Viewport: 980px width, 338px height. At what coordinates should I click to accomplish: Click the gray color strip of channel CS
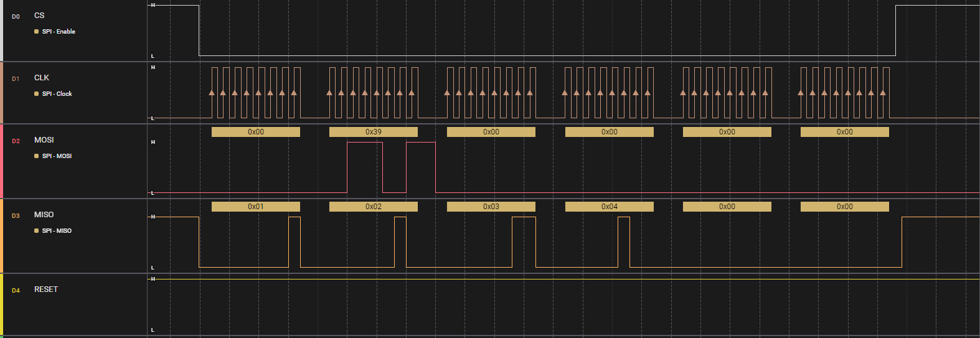pyautogui.click(x=1, y=31)
